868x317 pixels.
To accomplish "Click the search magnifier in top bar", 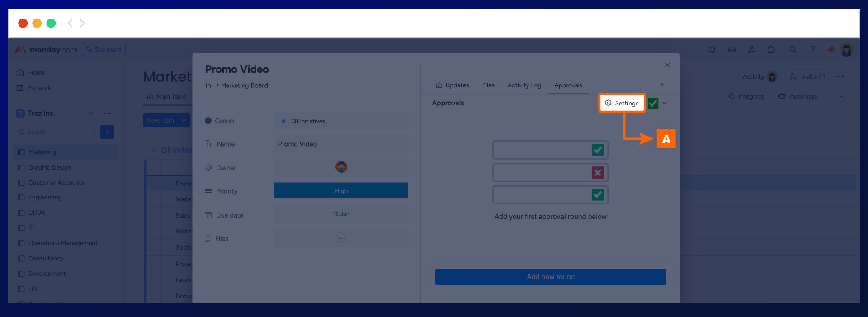I will pos(793,50).
